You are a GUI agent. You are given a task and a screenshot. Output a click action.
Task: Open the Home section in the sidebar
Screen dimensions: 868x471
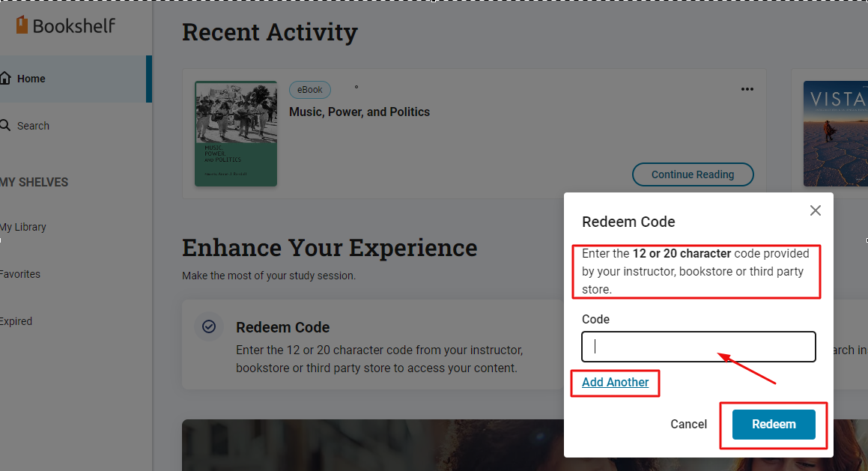(31, 78)
